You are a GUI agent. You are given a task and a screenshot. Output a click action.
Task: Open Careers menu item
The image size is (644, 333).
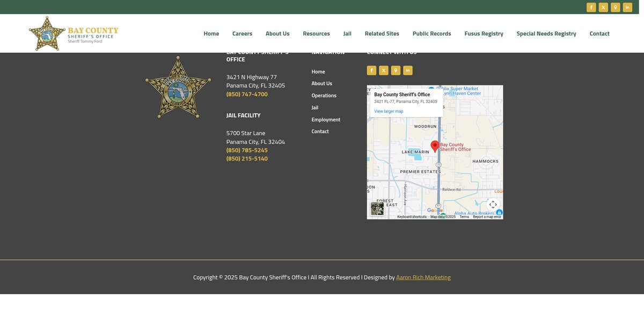tap(242, 33)
